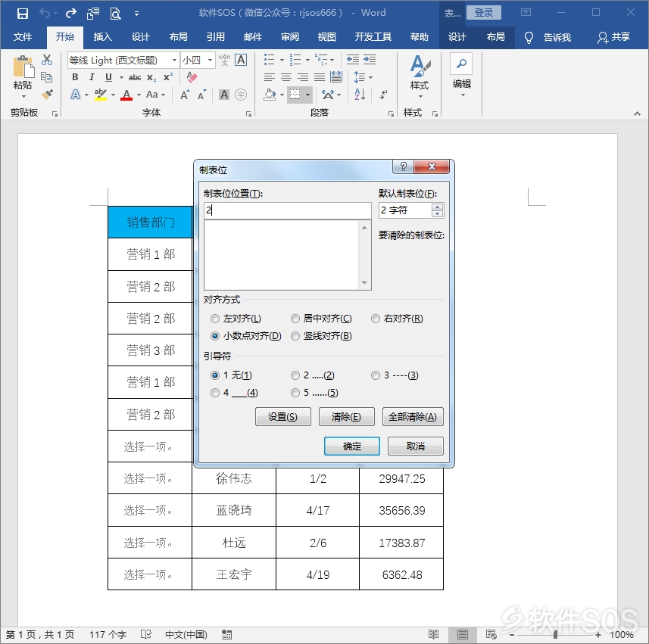Image resolution: width=649 pixels, height=644 pixels.
Task: Click the 登录 sign-in button
Action: tap(483, 12)
